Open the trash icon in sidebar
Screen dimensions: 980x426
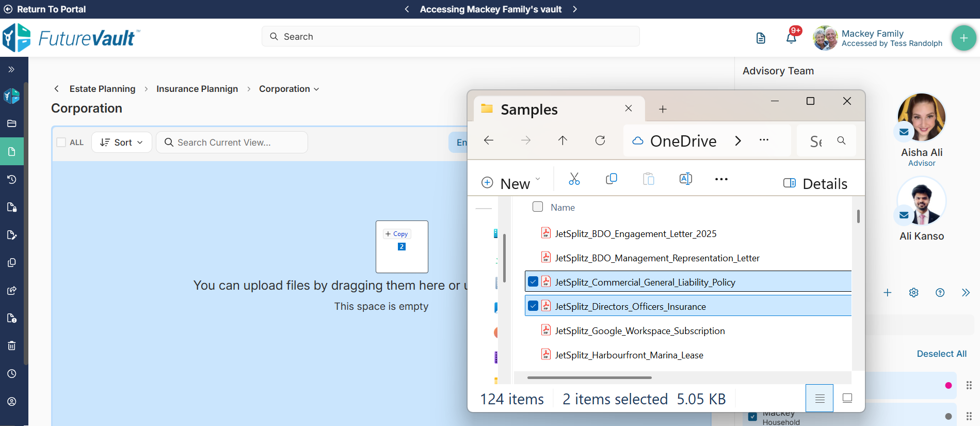click(11, 345)
